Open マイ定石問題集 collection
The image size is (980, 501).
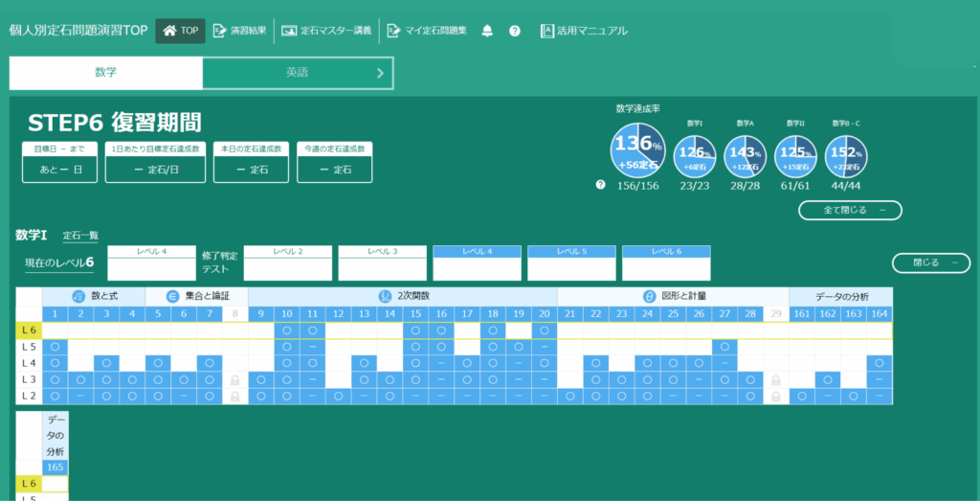click(426, 31)
